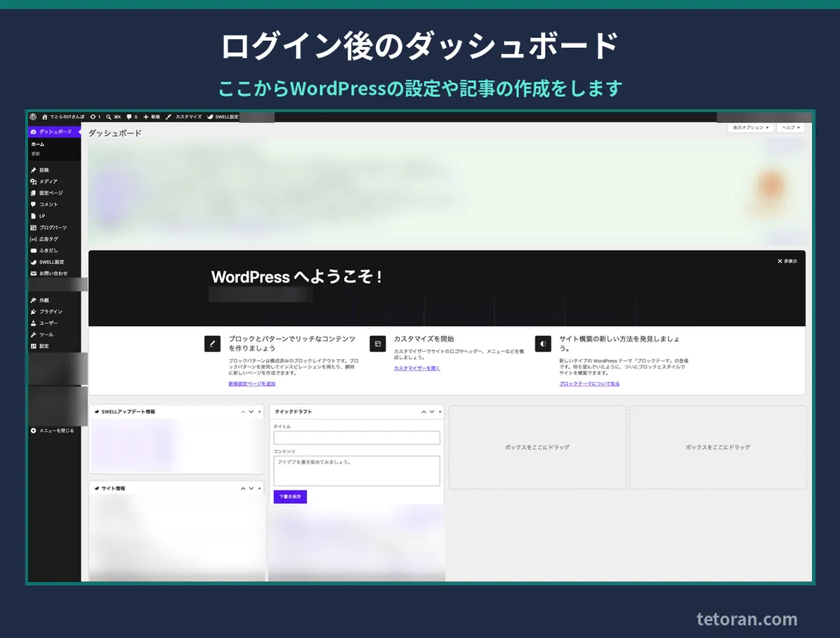This screenshot has height=638, width=840.
Task: Click half-circle styles icon in welcome panel
Action: tap(543, 344)
